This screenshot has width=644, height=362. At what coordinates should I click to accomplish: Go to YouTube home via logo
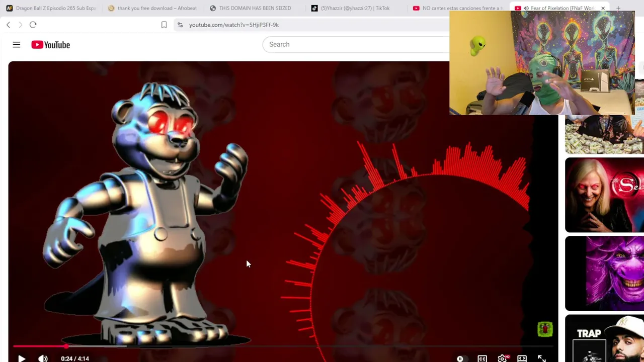[x=50, y=45]
